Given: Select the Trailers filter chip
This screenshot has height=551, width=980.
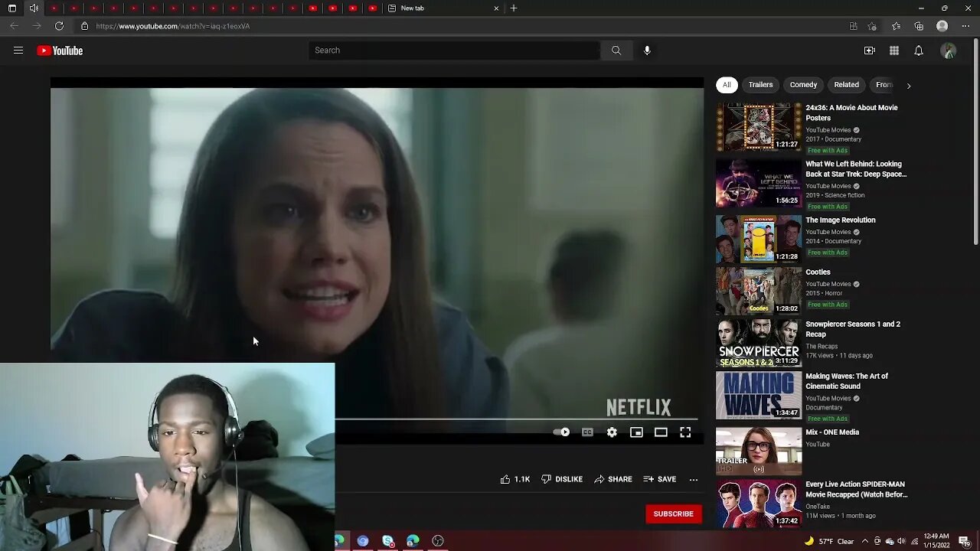Looking at the screenshot, I should click(x=760, y=85).
